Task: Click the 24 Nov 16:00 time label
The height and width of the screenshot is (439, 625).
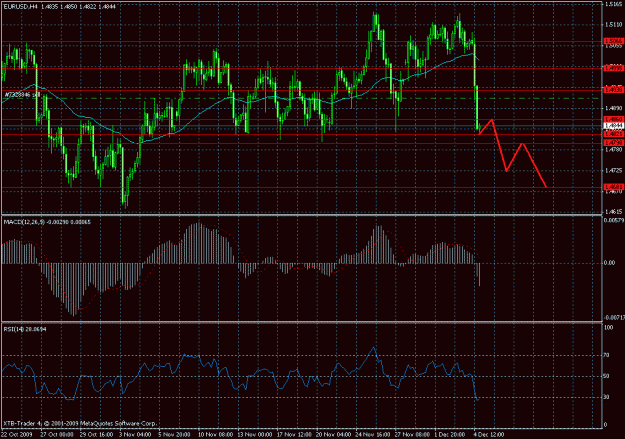Action: (372, 434)
